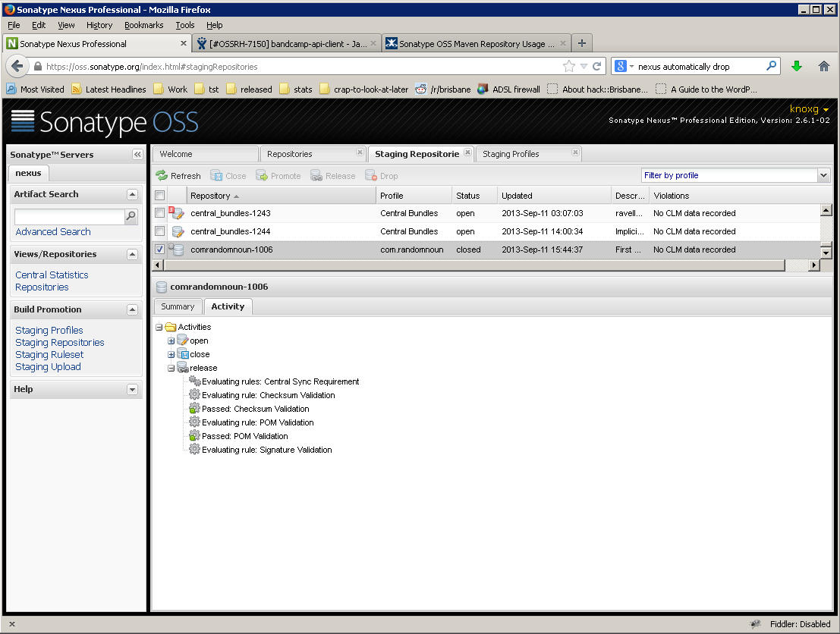Image resolution: width=840 pixels, height=634 pixels.
Task: Collapse the Build Promotion panel
Action: click(x=132, y=309)
